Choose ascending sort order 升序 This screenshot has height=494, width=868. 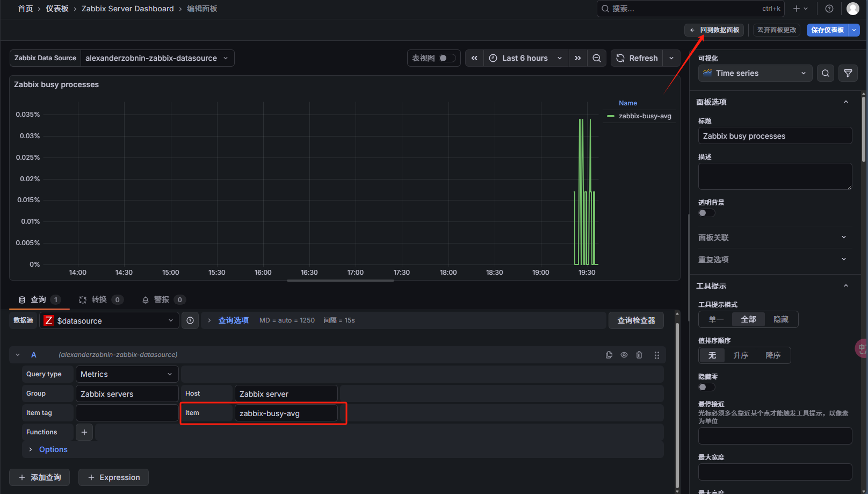click(741, 355)
